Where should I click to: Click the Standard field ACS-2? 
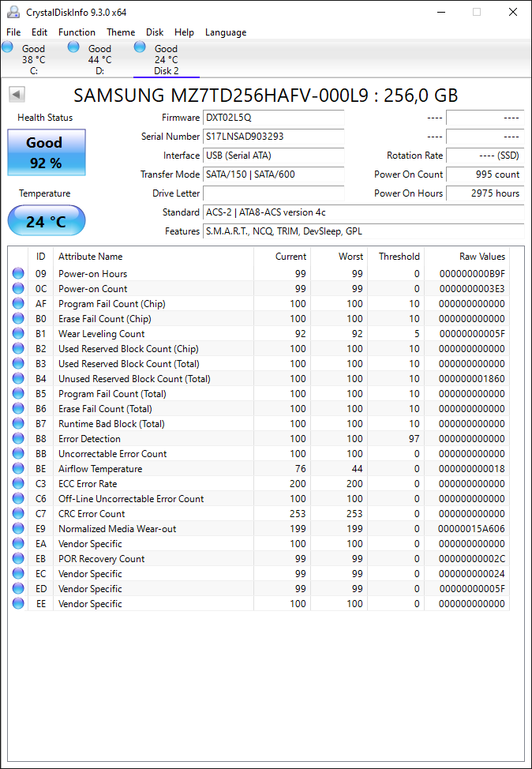tap(363, 212)
